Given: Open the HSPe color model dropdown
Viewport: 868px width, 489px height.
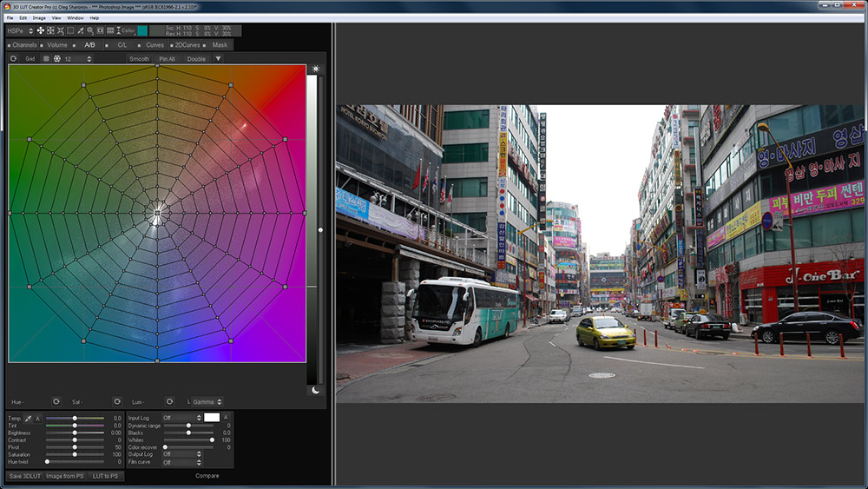Looking at the screenshot, I should (x=19, y=30).
